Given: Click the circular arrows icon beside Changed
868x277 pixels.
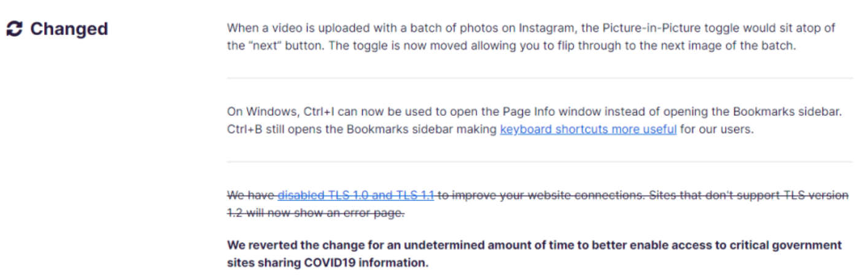Looking at the screenshot, I should pos(14,29).
